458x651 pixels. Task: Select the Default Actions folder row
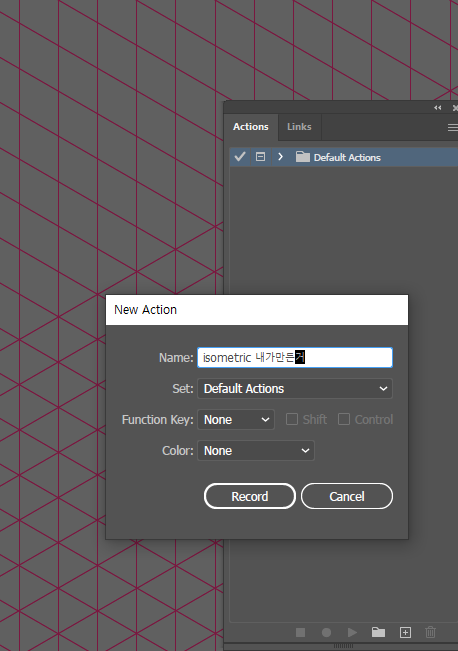coord(344,157)
